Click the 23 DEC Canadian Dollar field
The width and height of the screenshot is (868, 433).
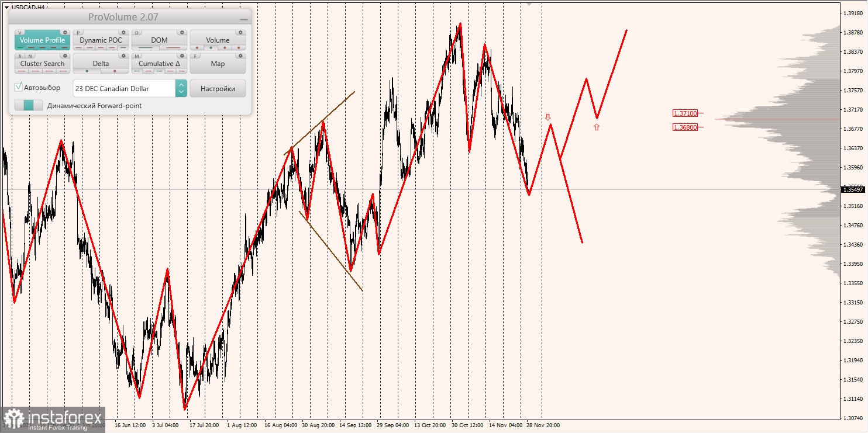124,88
